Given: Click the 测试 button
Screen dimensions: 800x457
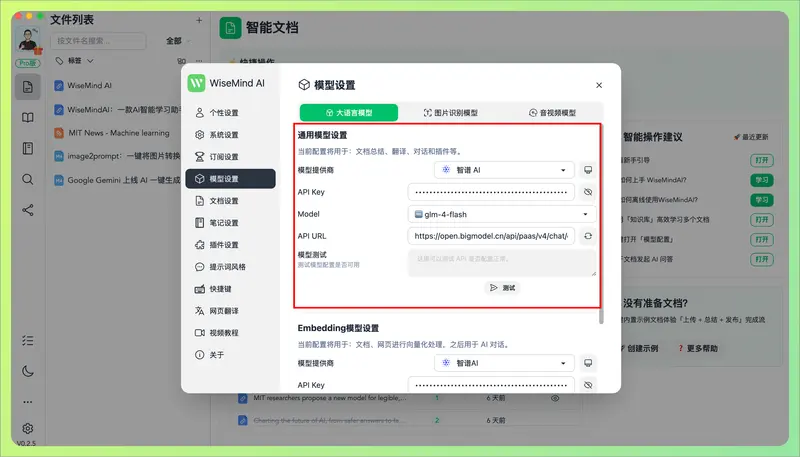Looking at the screenshot, I should pyautogui.click(x=502, y=287).
